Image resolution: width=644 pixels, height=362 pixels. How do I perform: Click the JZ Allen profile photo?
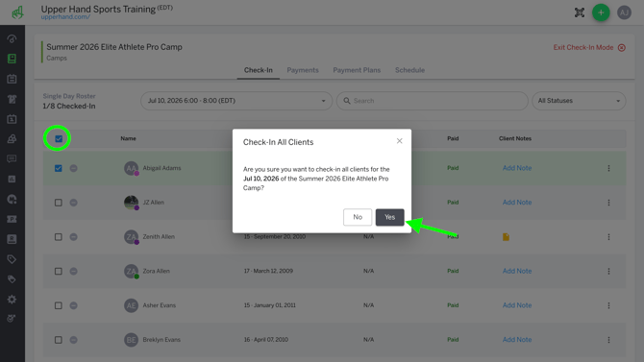coord(131,203)
